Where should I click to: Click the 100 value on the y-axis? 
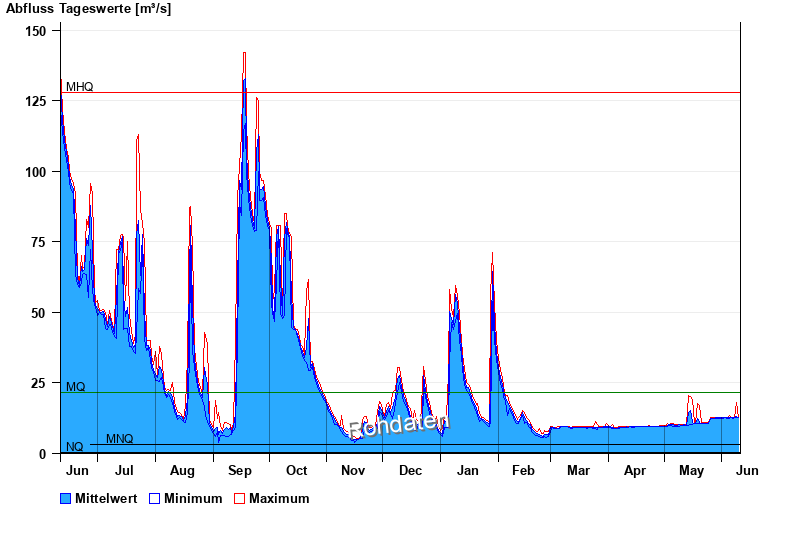[x=36, y=172]
